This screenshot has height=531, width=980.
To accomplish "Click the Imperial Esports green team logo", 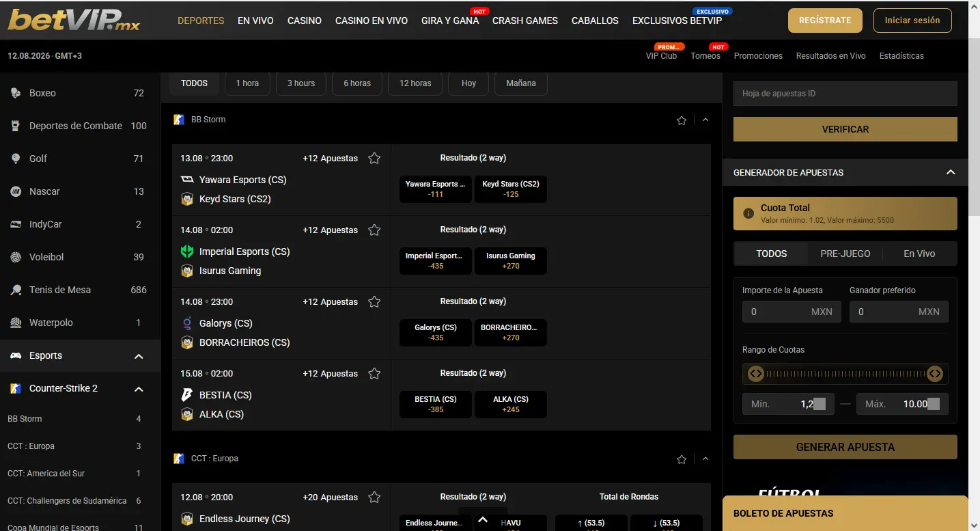I will pos(187,251).
